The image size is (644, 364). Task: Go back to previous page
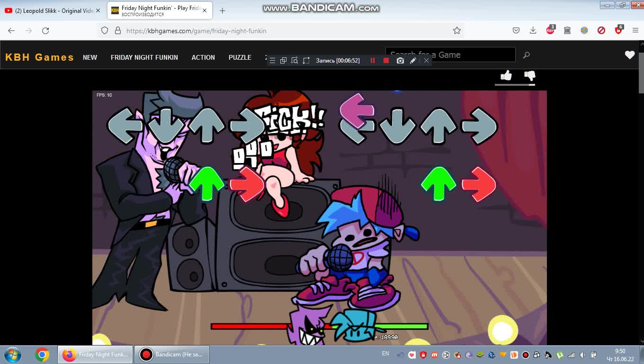(x=11, y=30)
